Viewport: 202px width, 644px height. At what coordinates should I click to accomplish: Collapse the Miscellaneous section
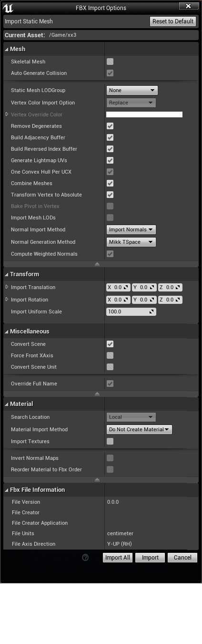click(7, 332)
